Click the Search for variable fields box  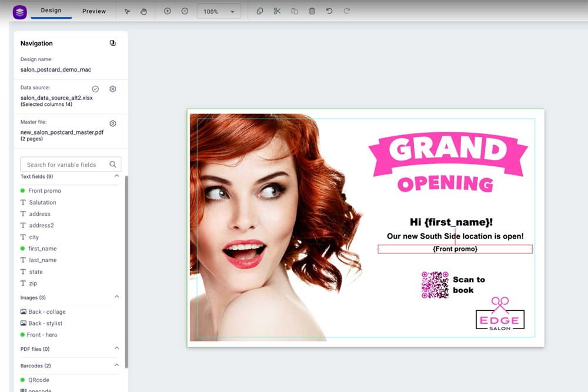[x=65, y=165]
